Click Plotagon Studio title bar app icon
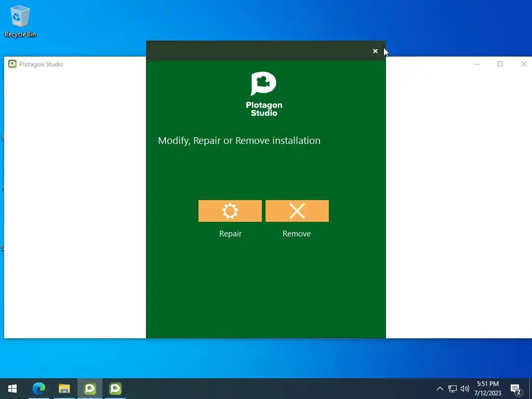Screen dimensions: 532x399 [x=12, y=64]
